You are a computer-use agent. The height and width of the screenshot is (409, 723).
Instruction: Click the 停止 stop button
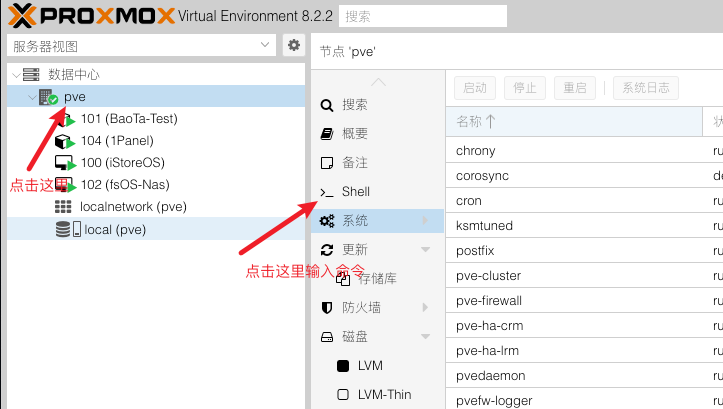[525, 88]
